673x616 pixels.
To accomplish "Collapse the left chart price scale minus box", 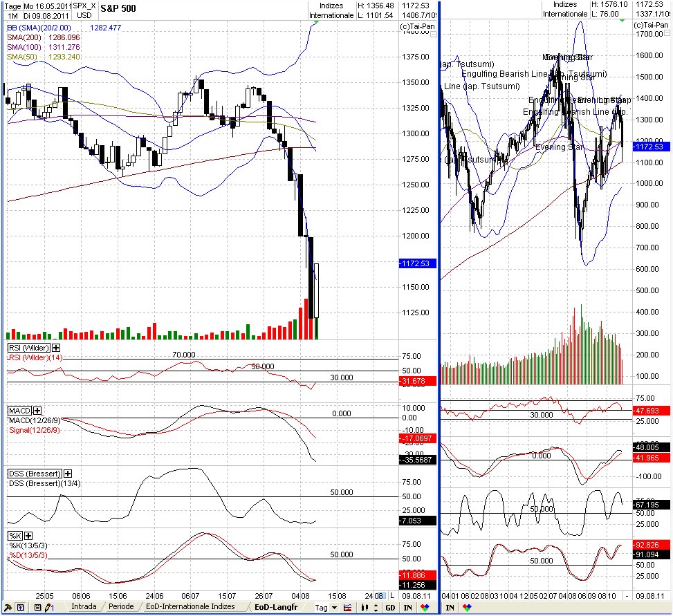I will coord(433,35).
